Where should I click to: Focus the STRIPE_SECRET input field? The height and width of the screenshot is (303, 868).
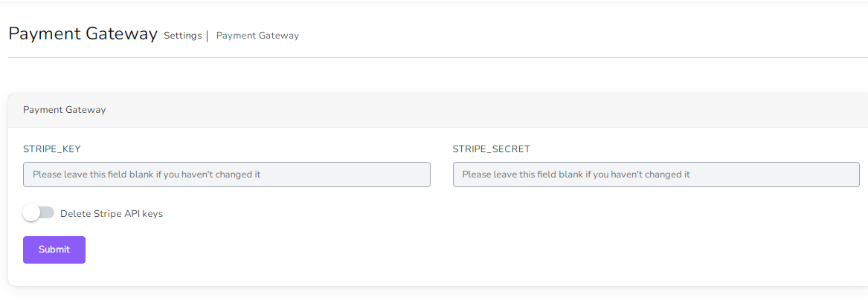655,175
